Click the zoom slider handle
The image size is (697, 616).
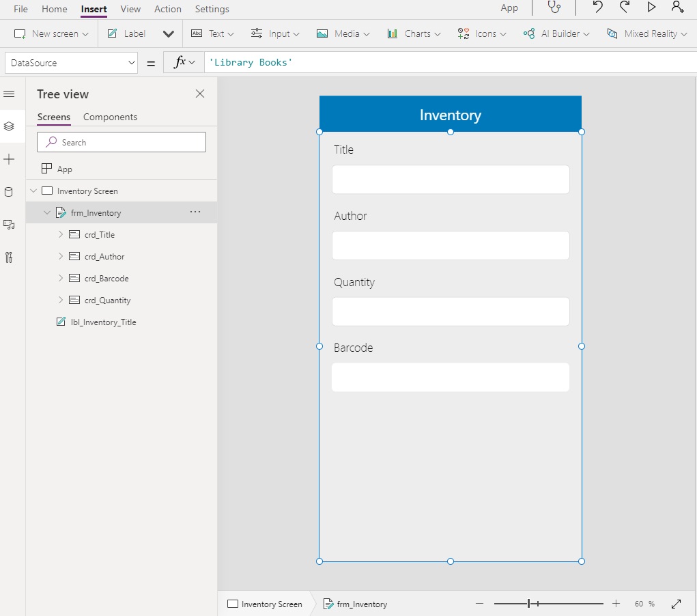pyautogui.click(x=528, y=604)
